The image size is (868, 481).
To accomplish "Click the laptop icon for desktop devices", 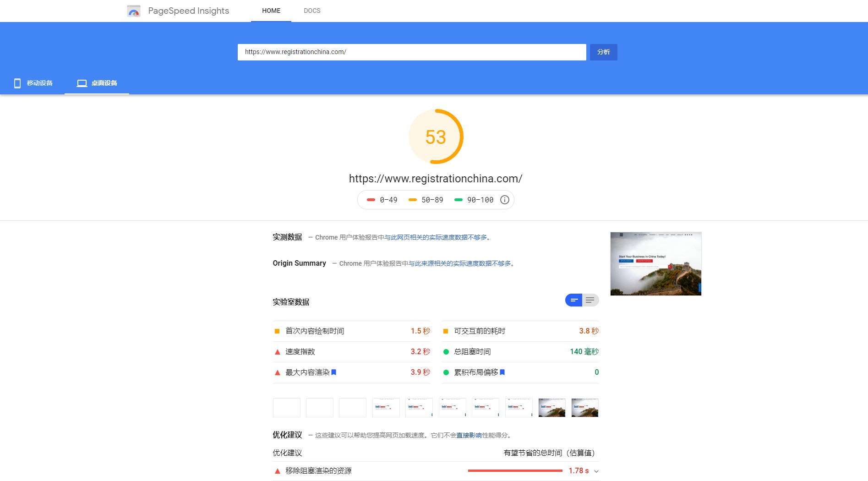I will point(82,83).
